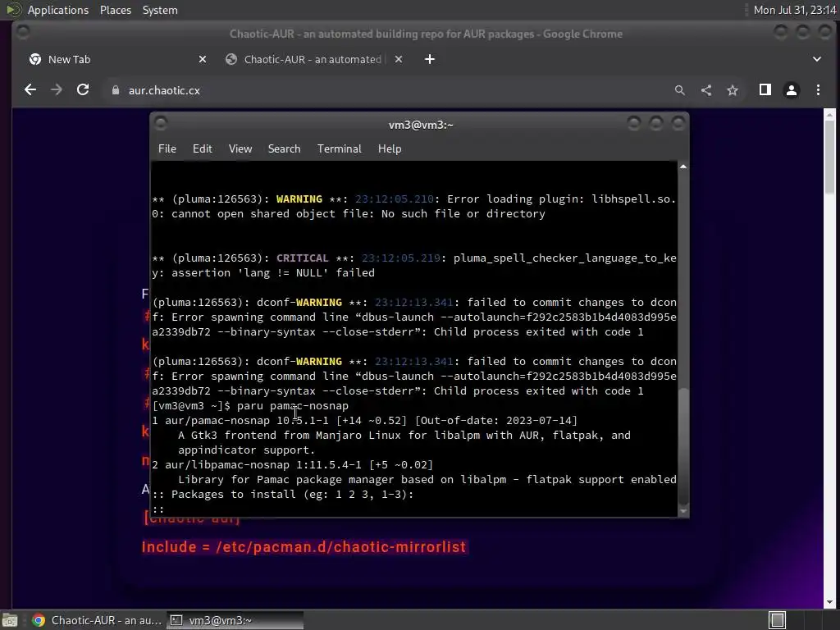Click the terminal title vm3@vm3:~
The image size is (840, 630).
point(421,125)
